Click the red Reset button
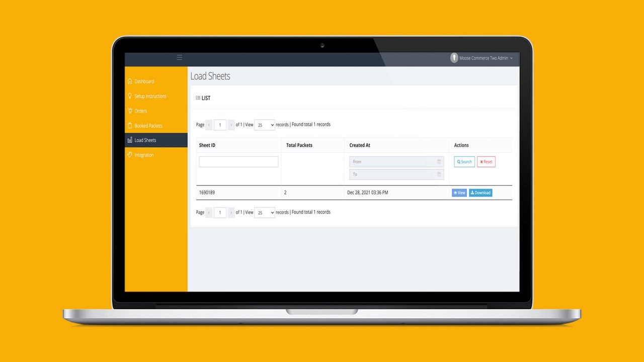 486,162
